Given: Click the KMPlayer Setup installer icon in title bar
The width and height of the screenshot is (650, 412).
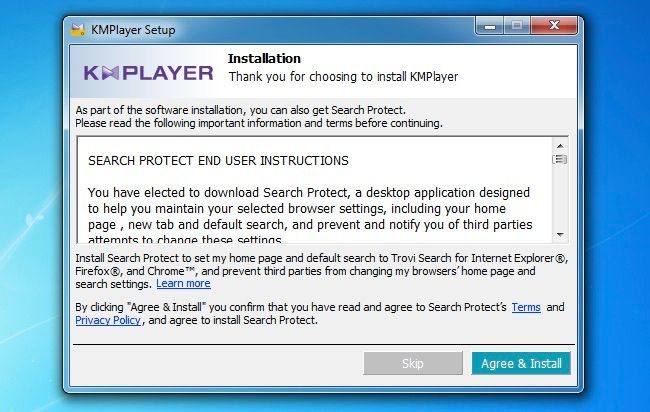Looking at the screenshot, I should point(78,30).
